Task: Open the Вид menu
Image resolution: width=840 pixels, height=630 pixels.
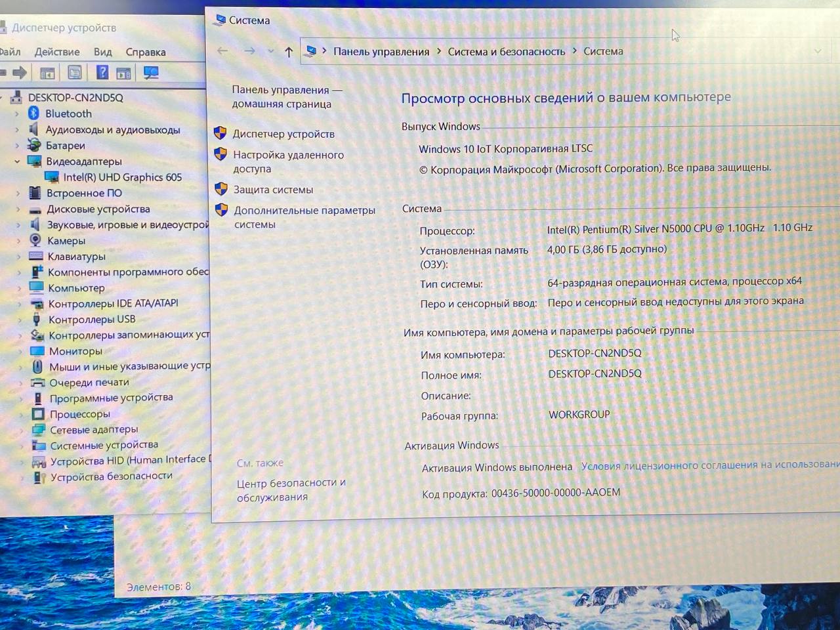Action: 102,52
